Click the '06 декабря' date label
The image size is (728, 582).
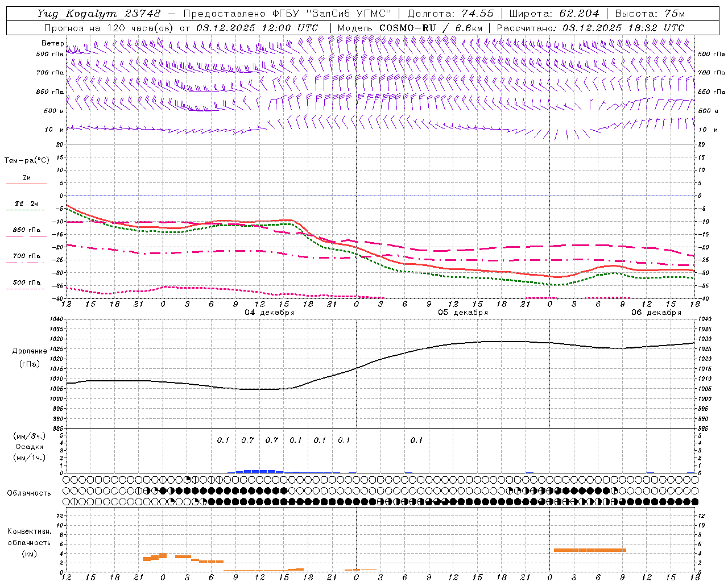(x=656, y=313)
